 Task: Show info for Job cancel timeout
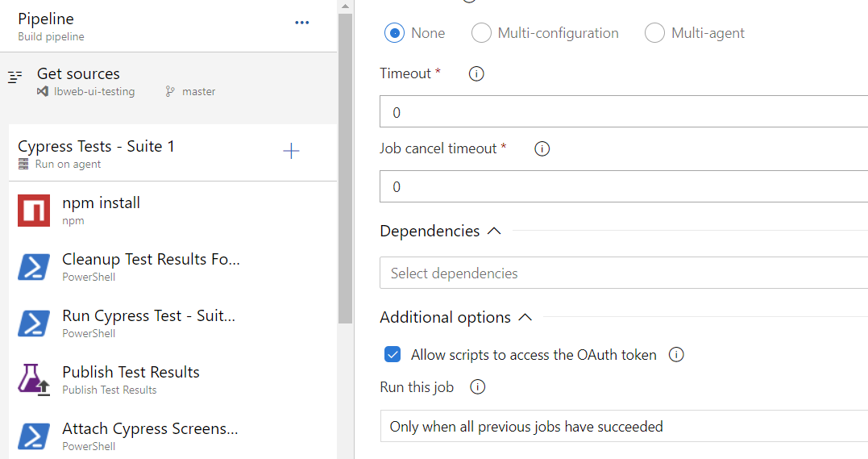coord(542,149)
